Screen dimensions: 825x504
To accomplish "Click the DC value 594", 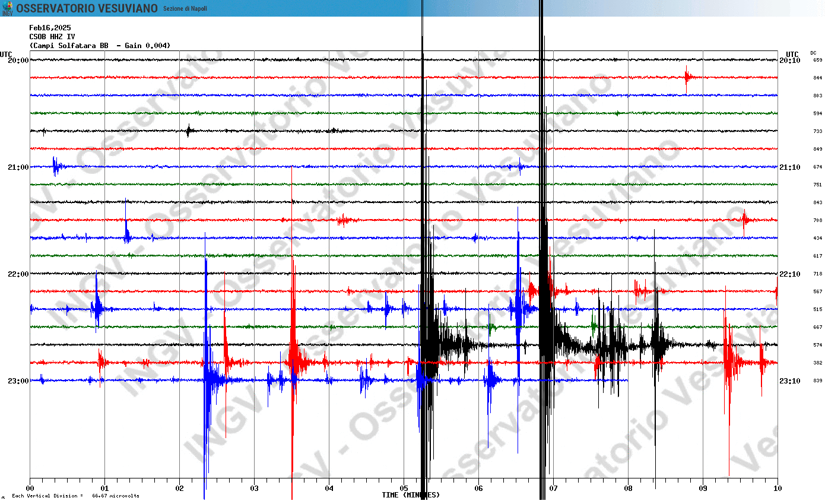I will click(x=817, y=113).
